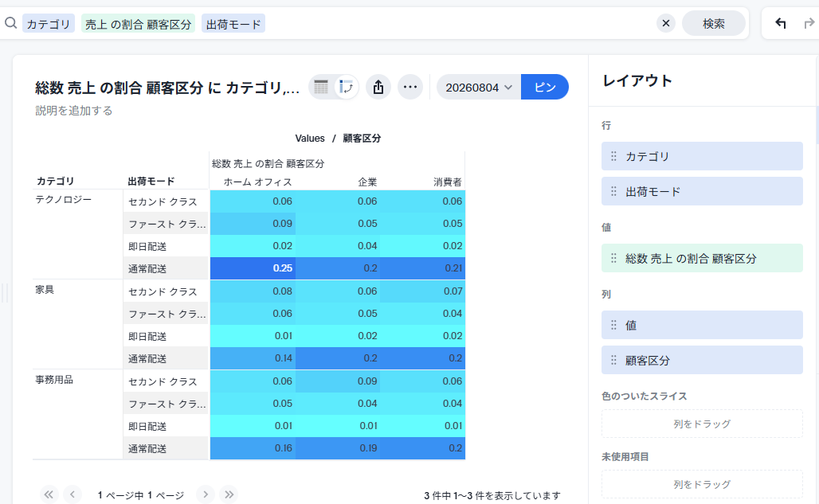Grab drag handle of 値 column chip
The height and width of the screenshot is (504, 819).
[613, 325]
